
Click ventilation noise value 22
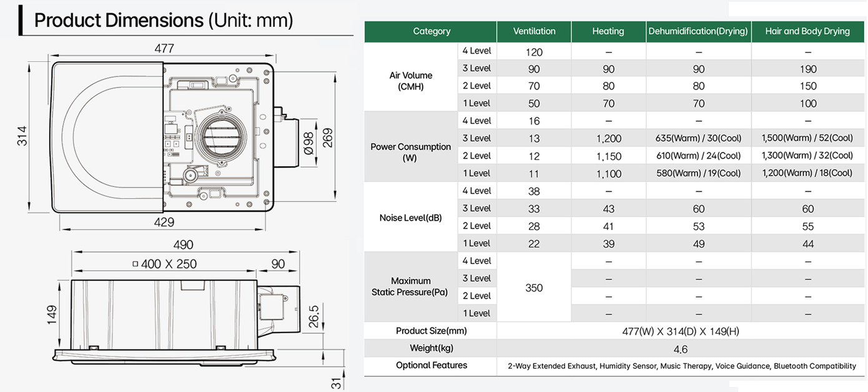[x=534, y=244]
